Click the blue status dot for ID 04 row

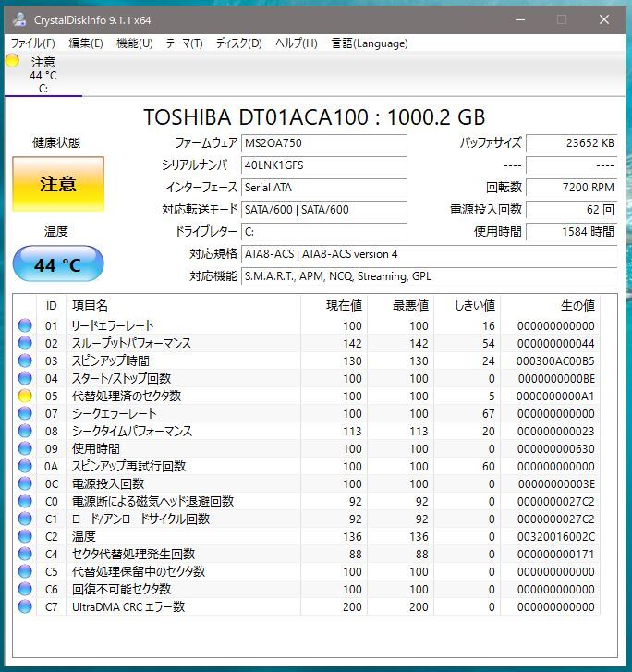click(x=25, y=378)
